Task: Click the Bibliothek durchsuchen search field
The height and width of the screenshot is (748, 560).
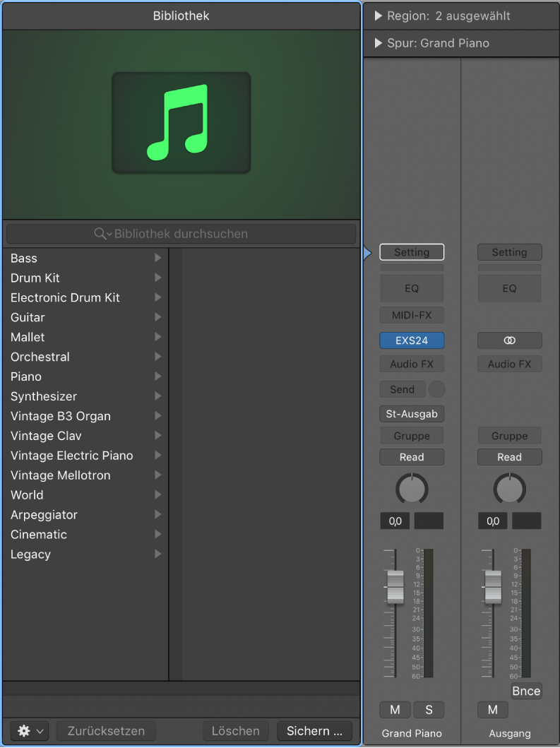Action: click(181, 234)
